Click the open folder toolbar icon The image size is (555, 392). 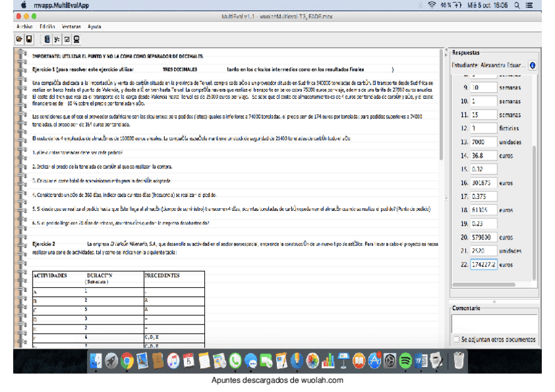coord(20,39)
